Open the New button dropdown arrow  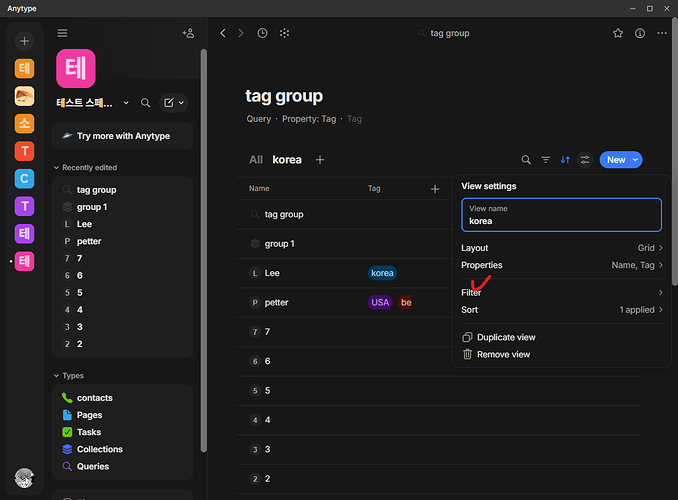pyautogui.click(x=635, y=160)
